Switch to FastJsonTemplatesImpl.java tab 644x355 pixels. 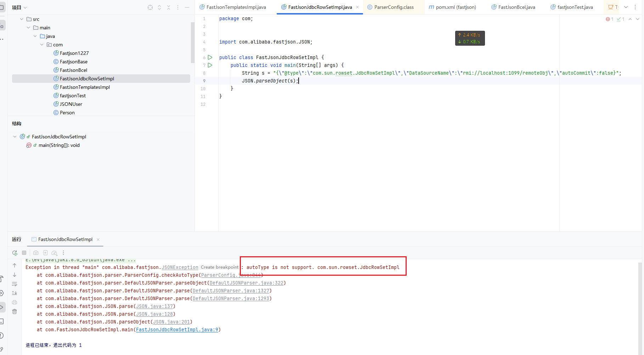233,7
